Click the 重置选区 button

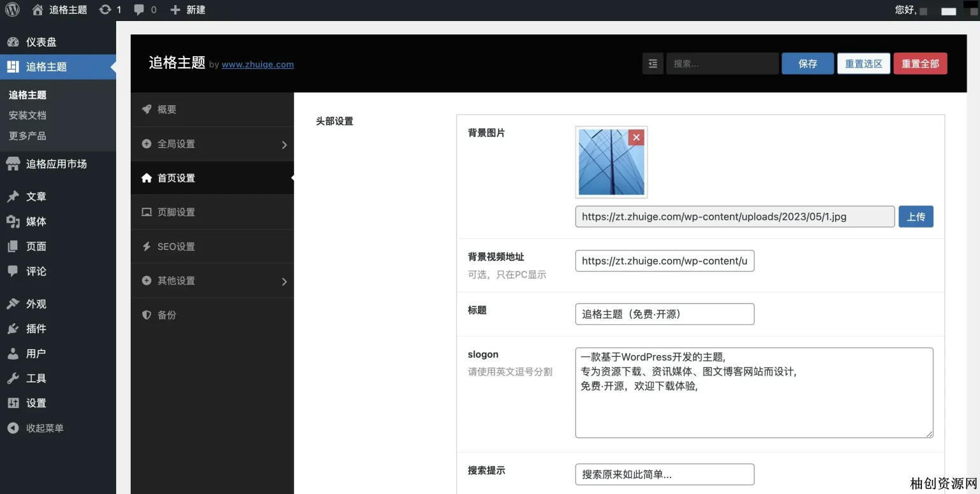pyautogui.click(x=863, y=64)
